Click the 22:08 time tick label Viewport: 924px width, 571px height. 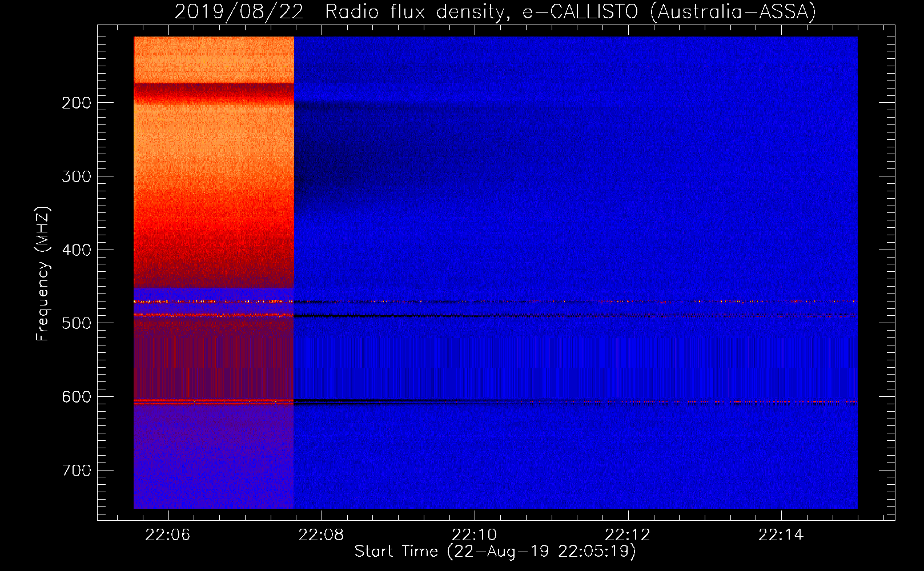pos(322,535)
